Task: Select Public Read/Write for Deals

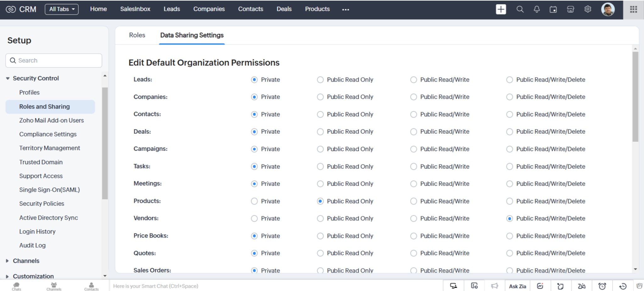Action: point(414,132)
